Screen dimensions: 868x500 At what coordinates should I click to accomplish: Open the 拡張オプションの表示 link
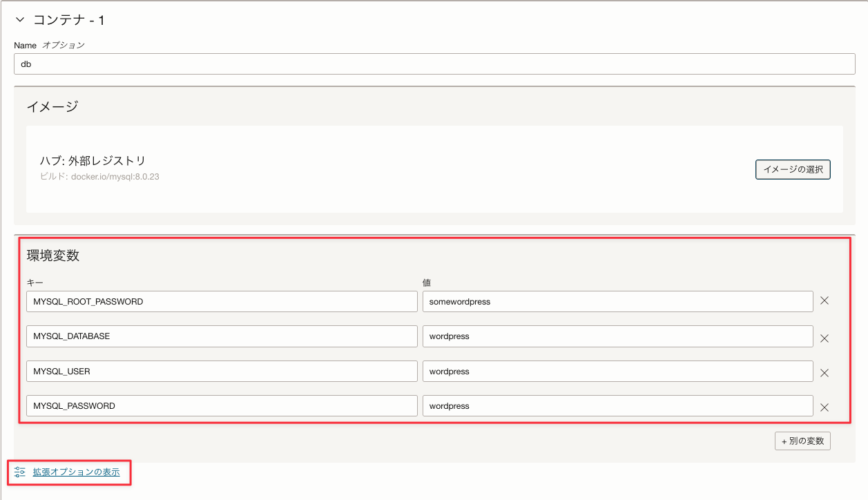coord(76,472)
